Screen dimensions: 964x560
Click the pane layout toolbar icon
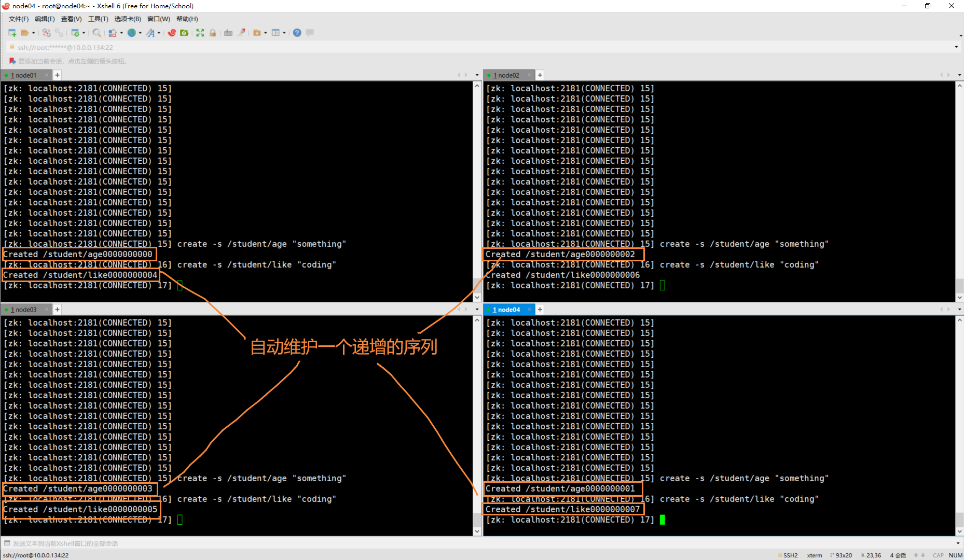click(x=276, y=33)
